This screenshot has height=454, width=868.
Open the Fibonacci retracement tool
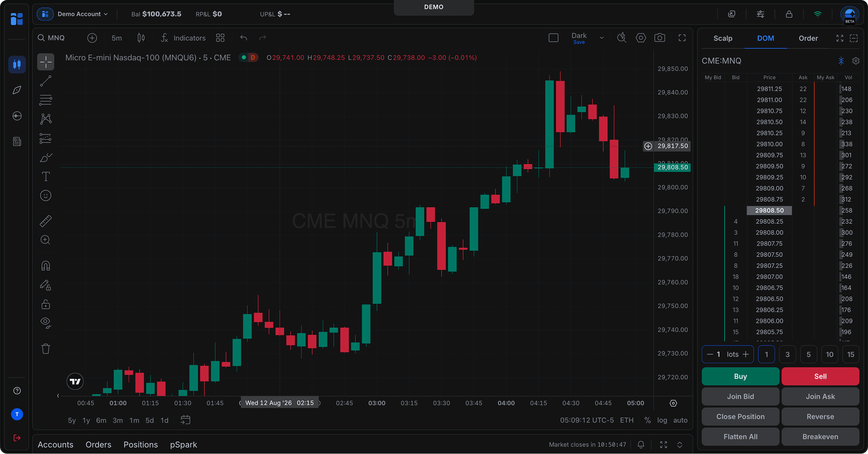point(46,100)
